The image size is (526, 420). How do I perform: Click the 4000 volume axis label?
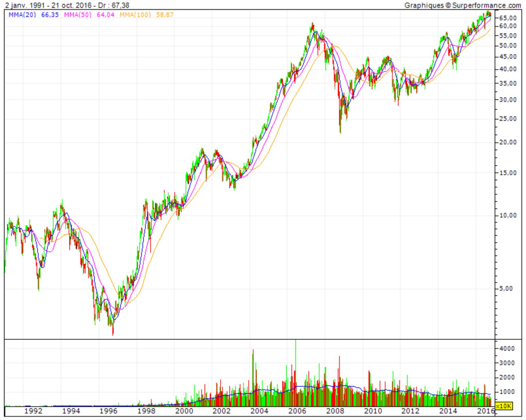click(x=507, y=348)
